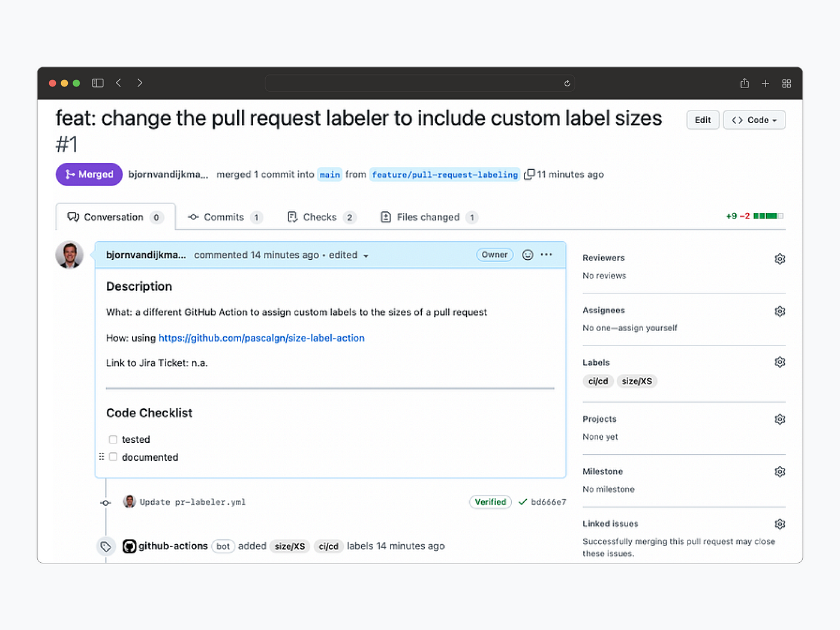Viewport: 840px width, 630px height.
Task: Click the Verified badge
Action: coord(490,502)
